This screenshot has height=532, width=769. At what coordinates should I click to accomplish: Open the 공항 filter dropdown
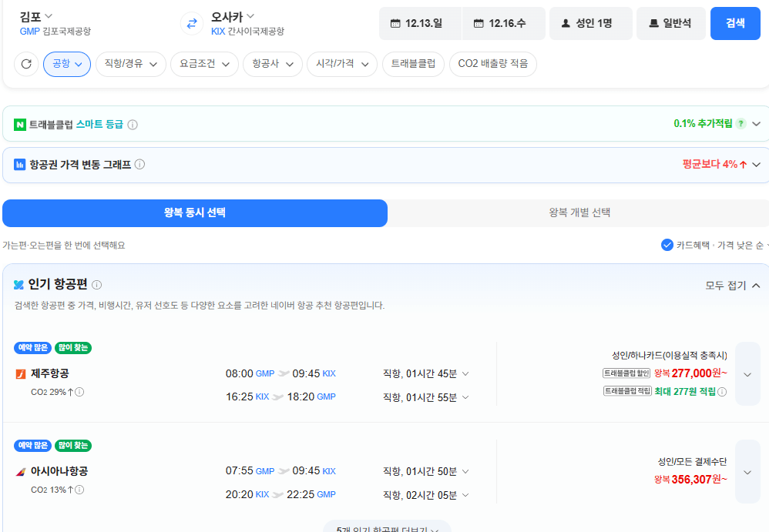tap(67, 64)
